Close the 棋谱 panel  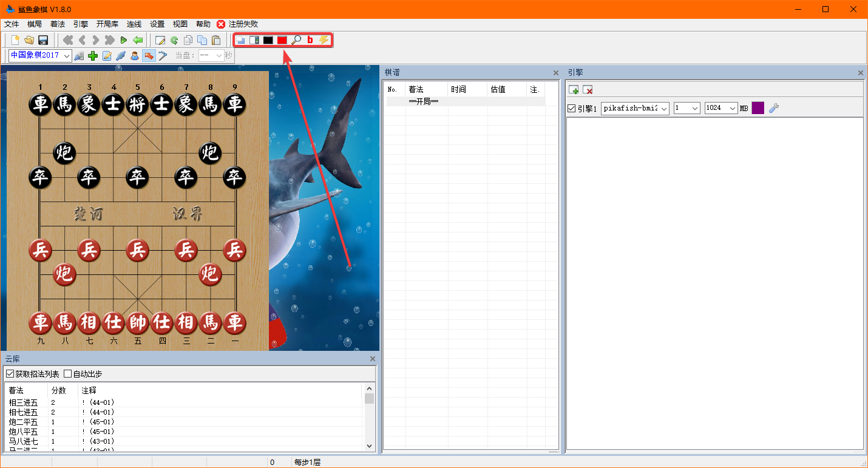click(x=555, y=73)
